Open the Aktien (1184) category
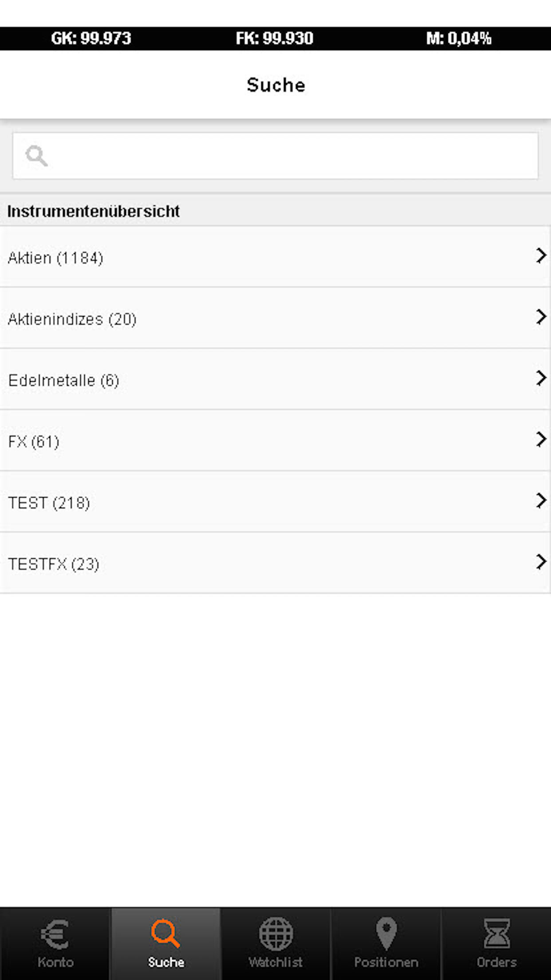The height and width of the screenshot is (980, 551). coord(56,258)
